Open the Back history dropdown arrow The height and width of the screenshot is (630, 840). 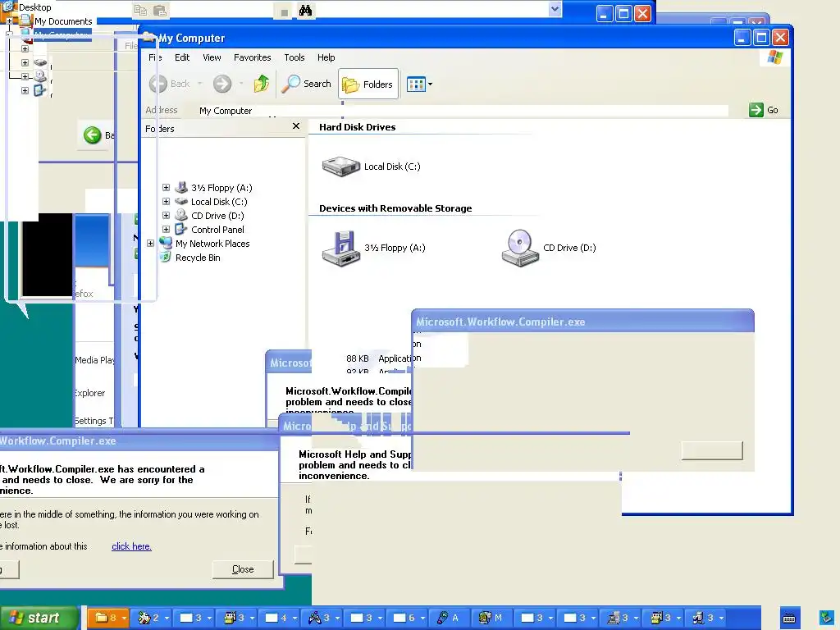[200, 84]
